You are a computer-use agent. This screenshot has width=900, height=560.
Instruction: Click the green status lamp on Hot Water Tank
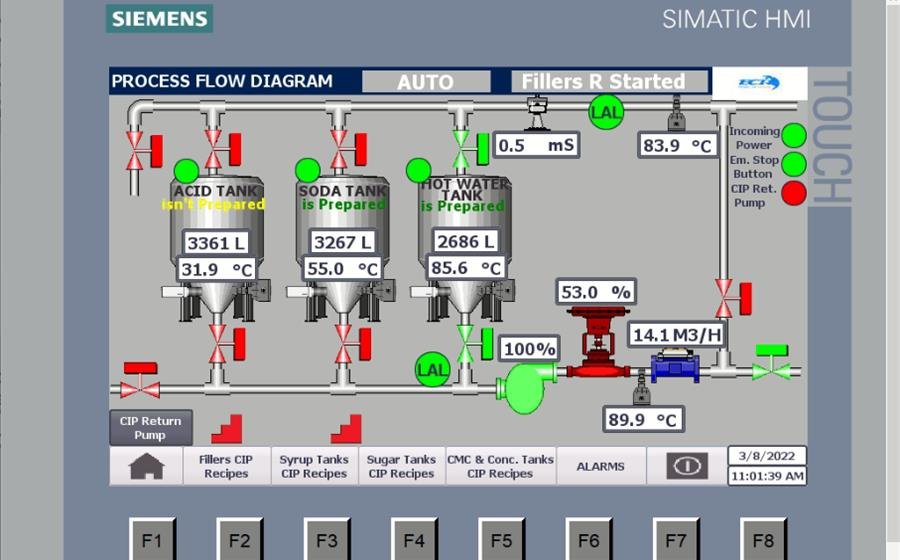(x=418, y=170)
